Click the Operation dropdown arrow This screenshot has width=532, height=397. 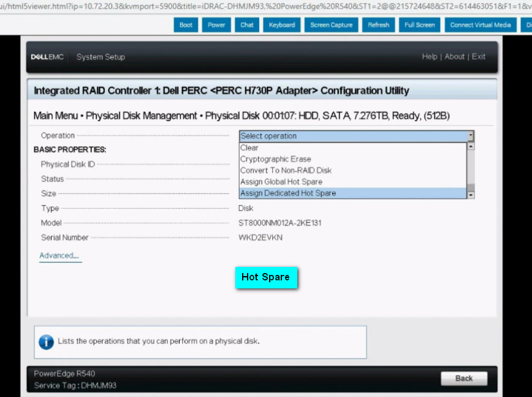[x=471, y=136]
